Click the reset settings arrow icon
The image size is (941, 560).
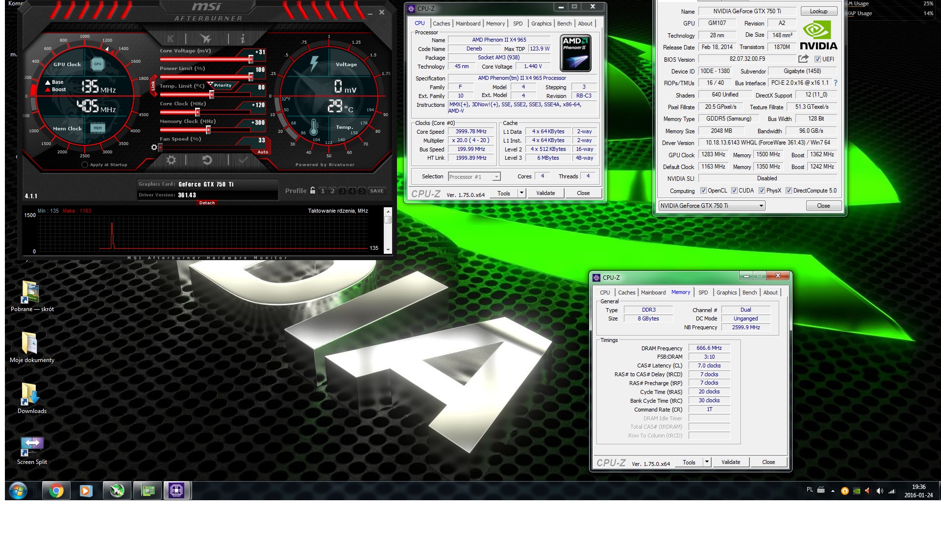point(207,160)
